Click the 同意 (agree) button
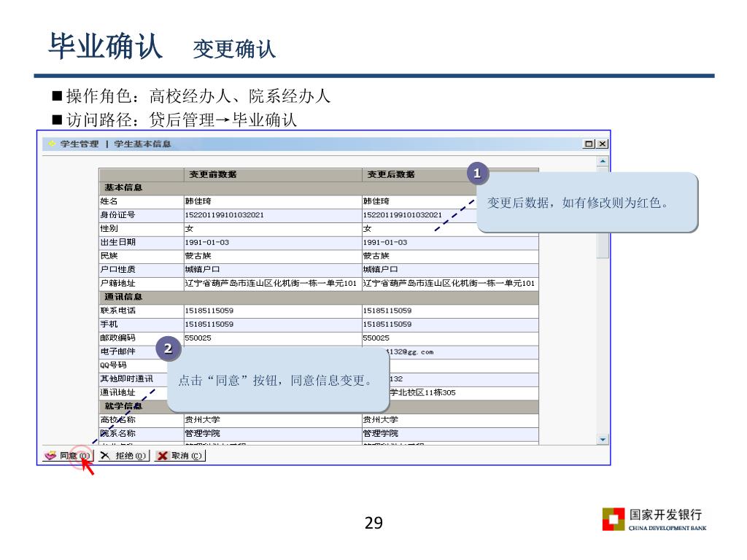The width and height of the screenshot is (747, 560). pos(68,456)
